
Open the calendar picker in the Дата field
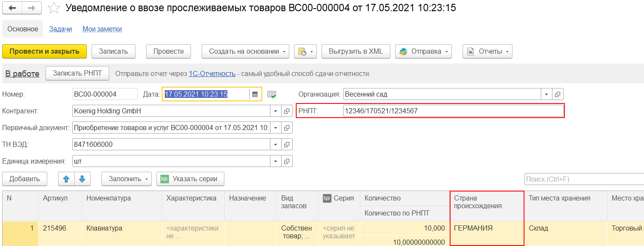pos(255,94)
